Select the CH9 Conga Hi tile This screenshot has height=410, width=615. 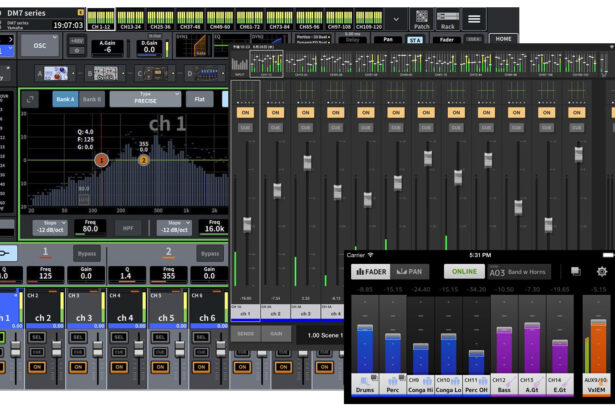(x=420, y=384)
